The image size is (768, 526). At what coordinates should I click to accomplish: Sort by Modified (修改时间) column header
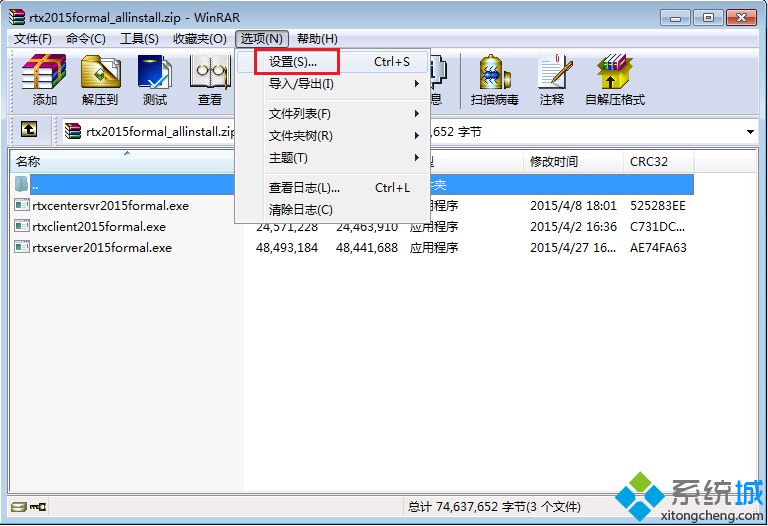(573, 161)
